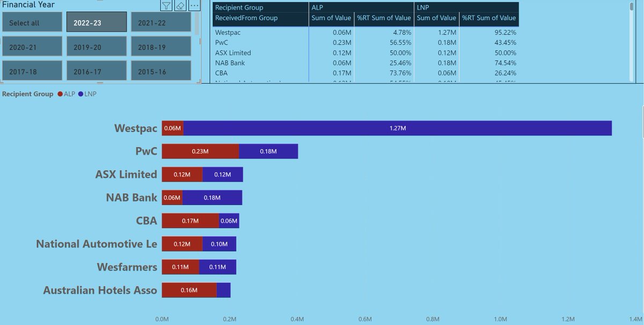This screenshot has width=644, height=325.
Task: Click the red ALP legend marker
Action: pos(60,94)
